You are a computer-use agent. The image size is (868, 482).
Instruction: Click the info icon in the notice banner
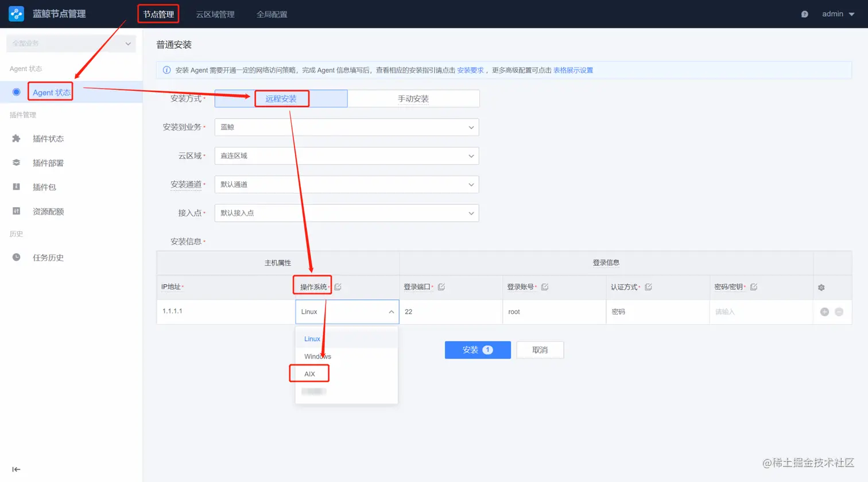pyautogui.click(x=166, y=70)
